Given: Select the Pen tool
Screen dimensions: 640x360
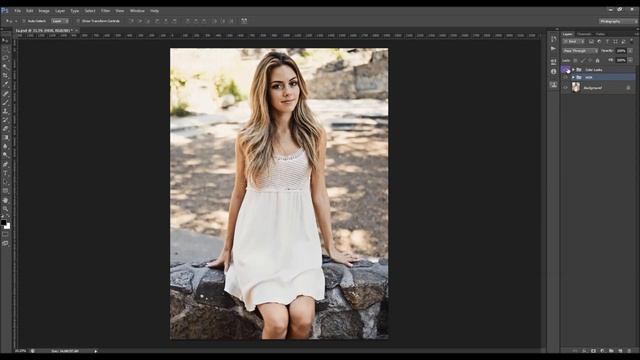Looking at the screenshot, I should (x=5, y=164).
